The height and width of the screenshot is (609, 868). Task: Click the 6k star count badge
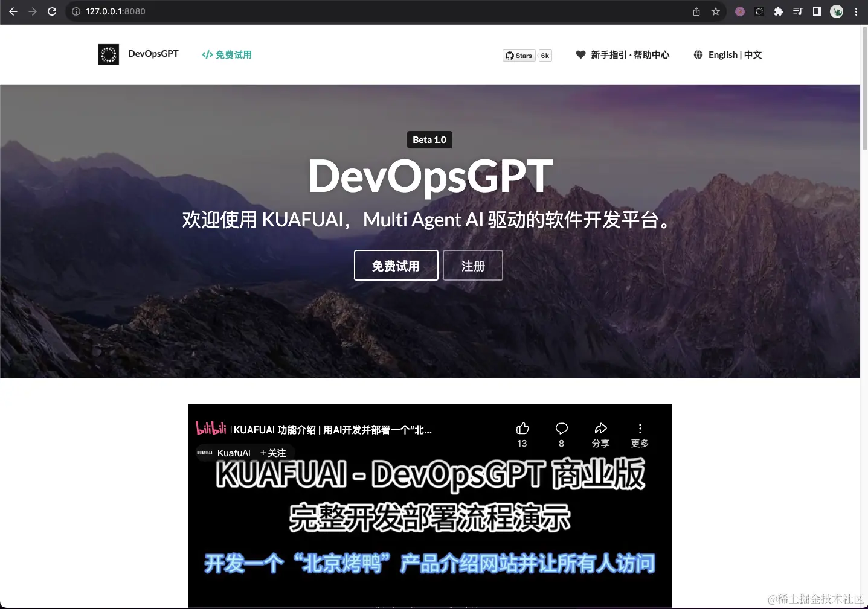coord(545,56)
